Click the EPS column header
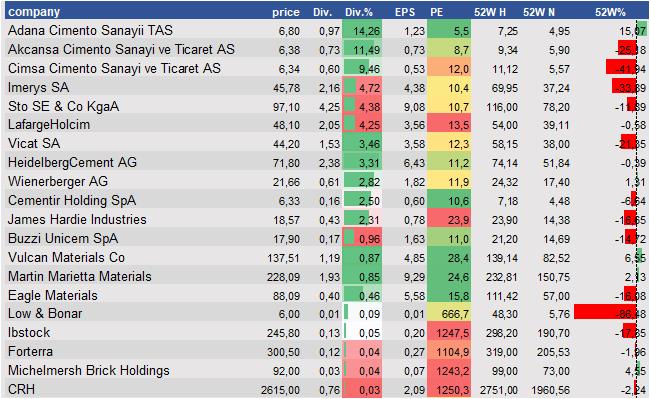This screenshot has height=399, width=650. [405, 12]
